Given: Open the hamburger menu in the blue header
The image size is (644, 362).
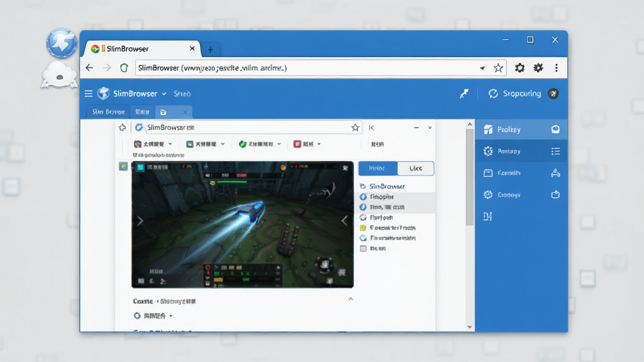Looking at the screenshot, I should [x=88, y=94].
